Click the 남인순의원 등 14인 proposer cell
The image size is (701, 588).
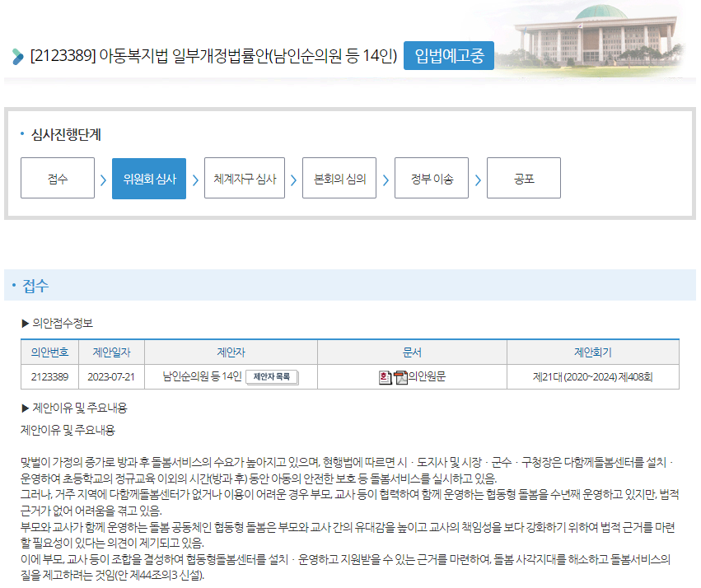tap(202, 377)
